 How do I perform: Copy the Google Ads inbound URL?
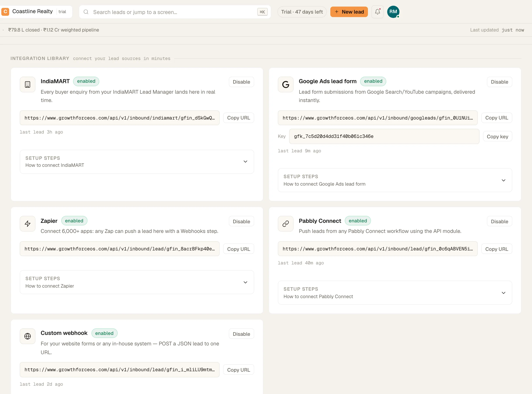coord(497,118)
